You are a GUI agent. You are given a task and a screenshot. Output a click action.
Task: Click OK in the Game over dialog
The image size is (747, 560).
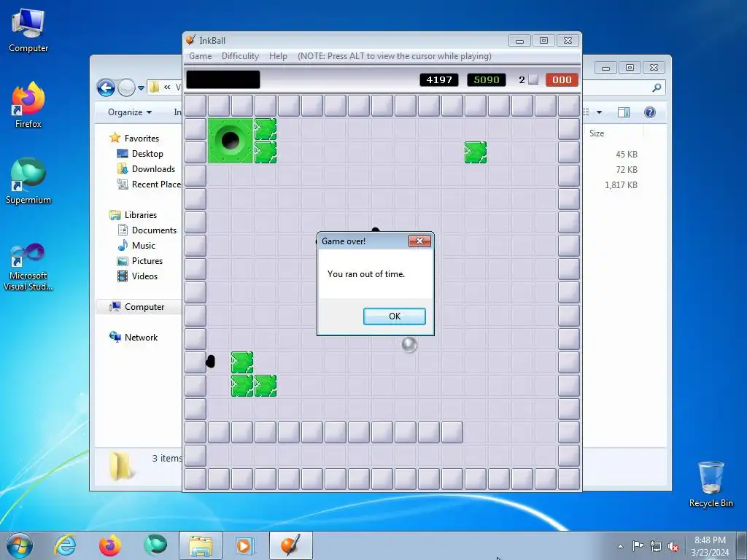[x=395, y=316]
